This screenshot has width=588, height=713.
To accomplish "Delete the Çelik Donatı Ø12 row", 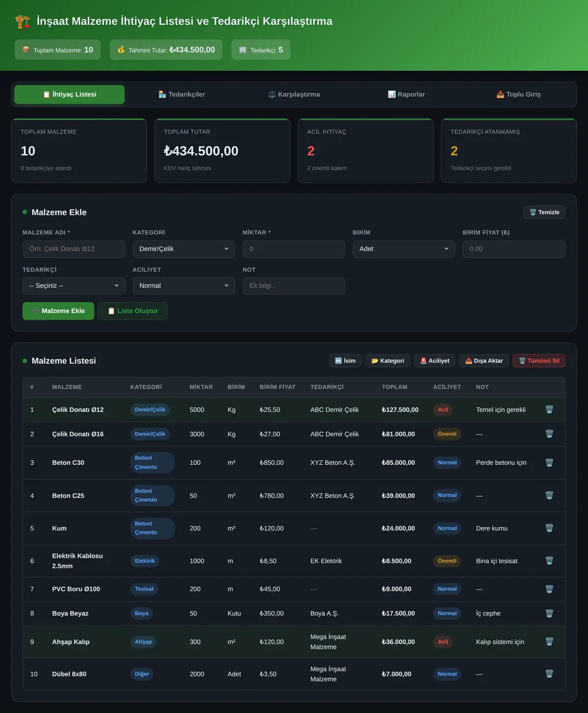I will [549, 409].
